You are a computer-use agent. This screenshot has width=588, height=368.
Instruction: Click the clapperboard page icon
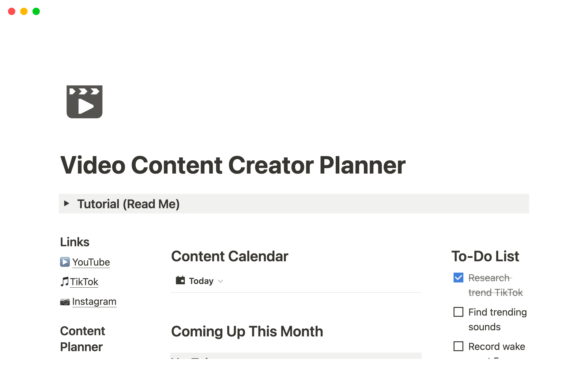point(85,102)
